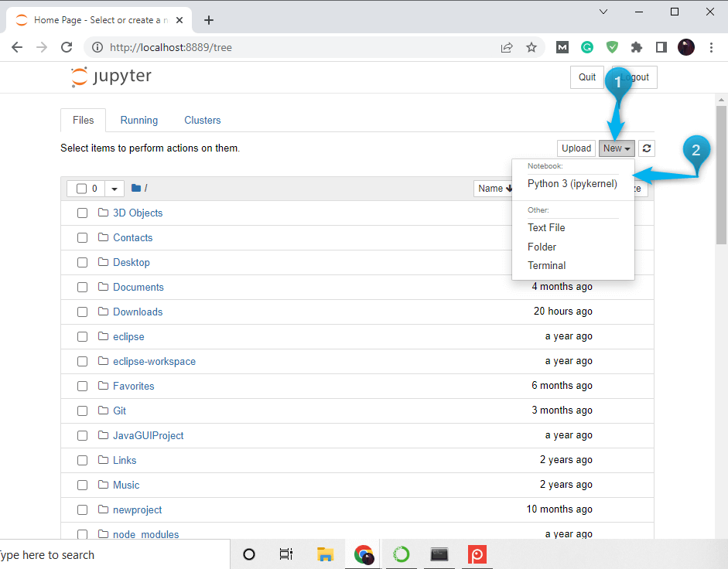Refresh the notebook file list
The image size is (728, 569).
pos(646,148)
